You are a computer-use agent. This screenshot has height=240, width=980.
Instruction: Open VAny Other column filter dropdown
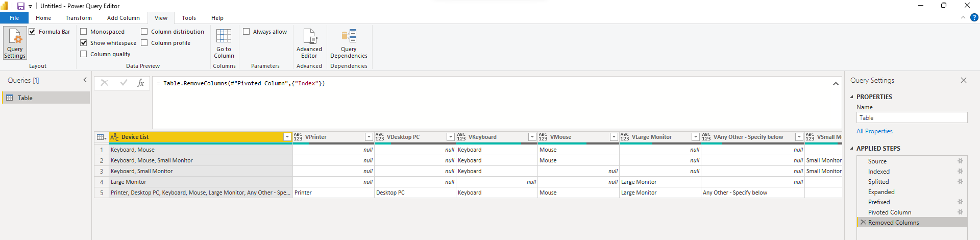[x=799, y=137]
